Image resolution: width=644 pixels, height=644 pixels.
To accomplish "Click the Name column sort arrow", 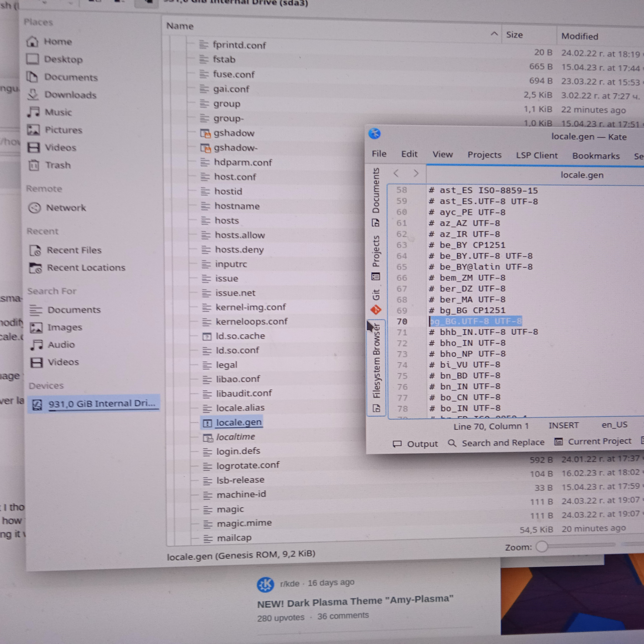I will [494, 34].
